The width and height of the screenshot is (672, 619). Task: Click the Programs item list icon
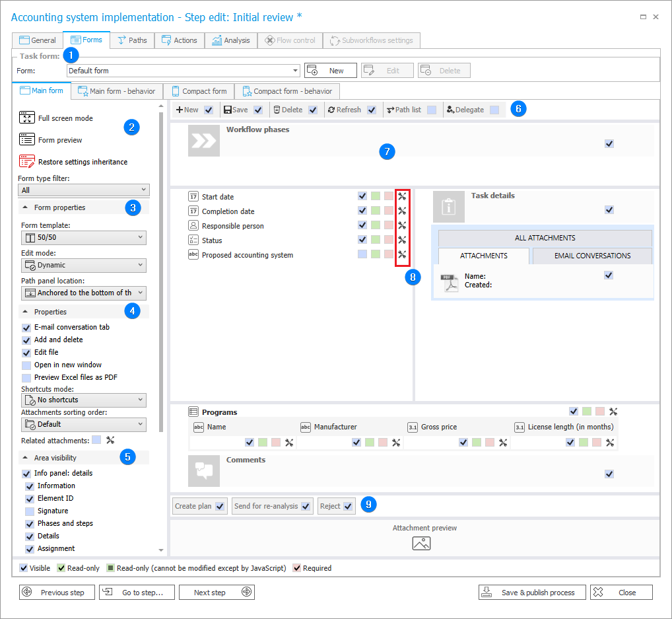click(x=193, y=412)
